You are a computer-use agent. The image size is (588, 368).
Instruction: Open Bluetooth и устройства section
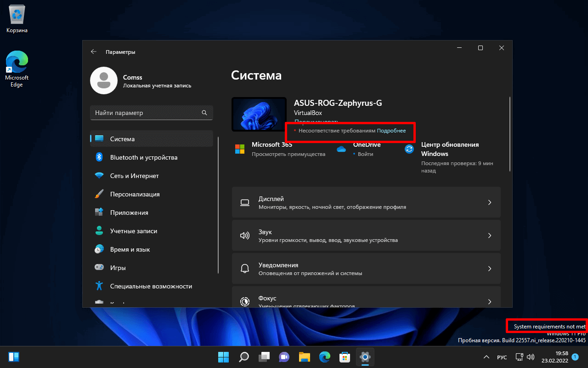(x=152, y=157)
